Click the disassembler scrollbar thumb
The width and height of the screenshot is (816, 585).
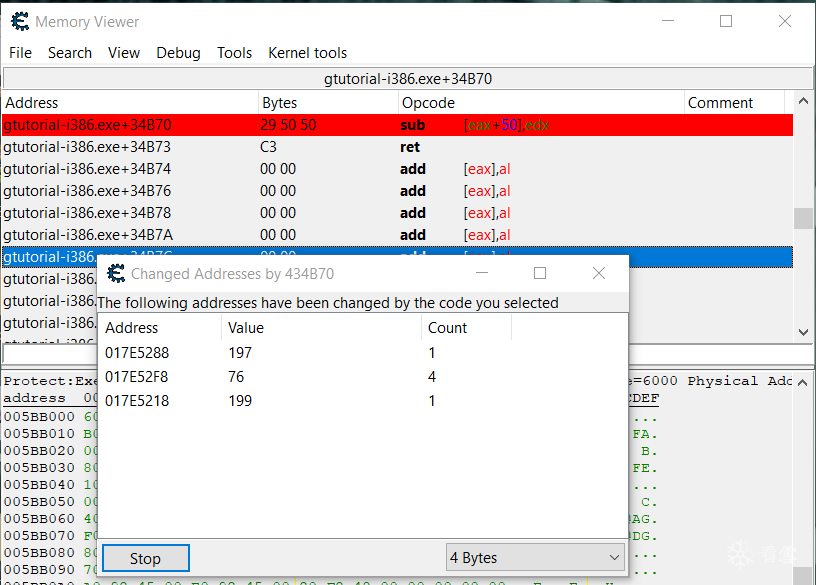click(804, 219)
